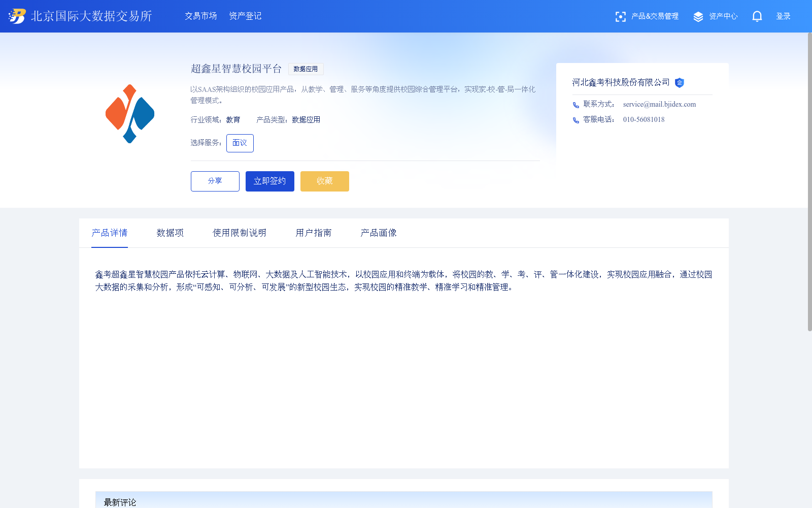812x508 pixels.
Task: Click the 立即签约 button
Action: point(270,181)
